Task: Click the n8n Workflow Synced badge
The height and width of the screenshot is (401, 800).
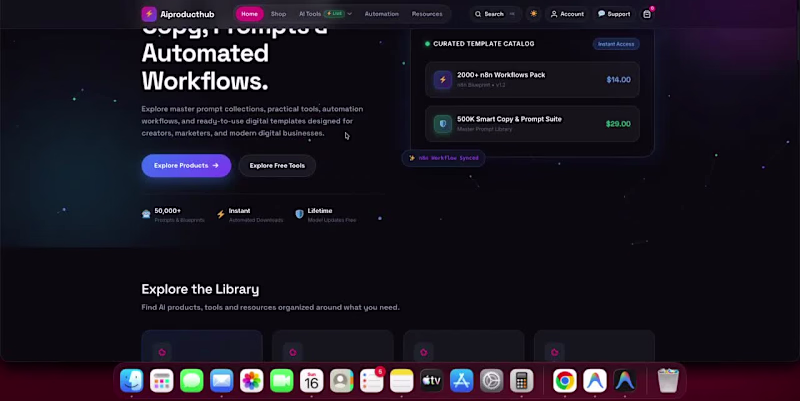Action: [x=443, y=158]
